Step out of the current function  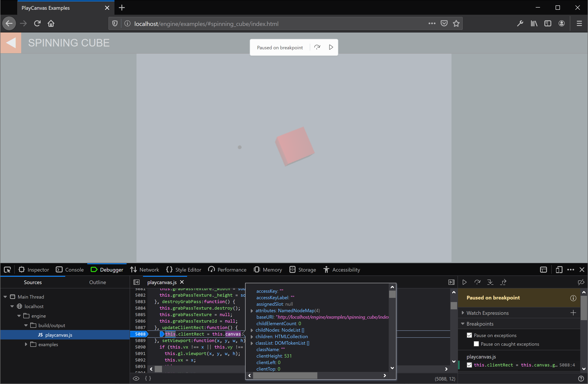click(x=504, y=282)
